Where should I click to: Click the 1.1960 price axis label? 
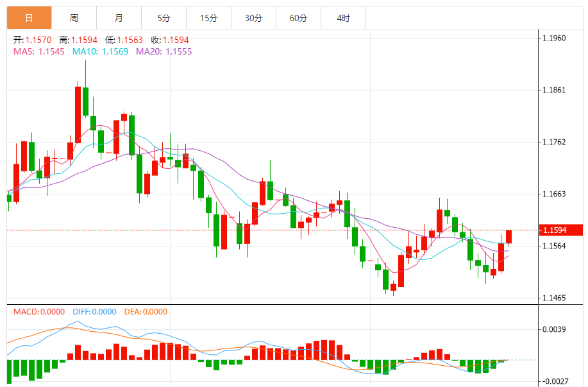[554, 38]
